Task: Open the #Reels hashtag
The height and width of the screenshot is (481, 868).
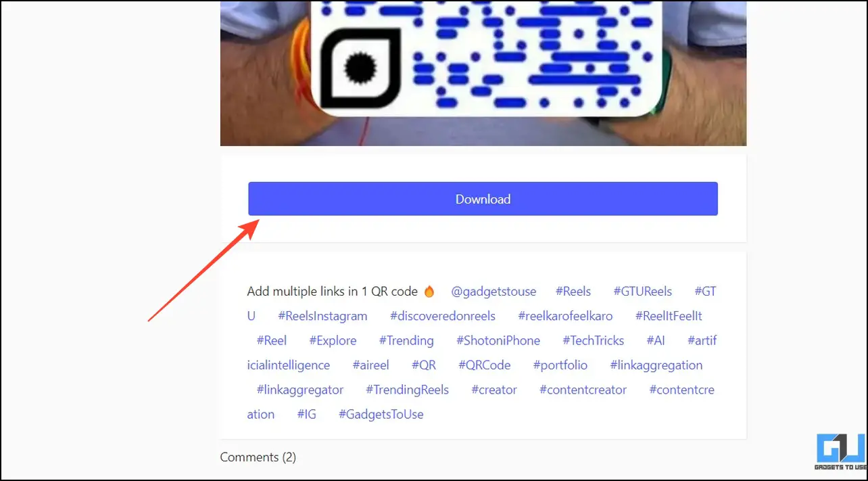Action: pyautogui.click(x=573, y=292)
